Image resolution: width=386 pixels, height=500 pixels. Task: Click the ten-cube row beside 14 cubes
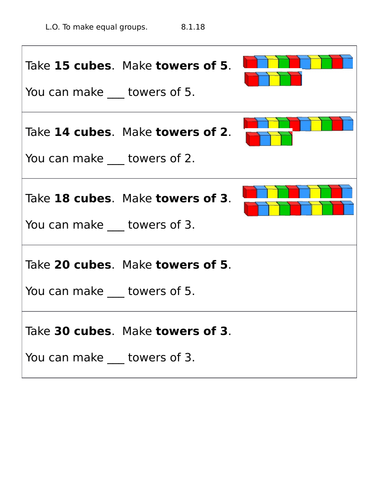[x=298, y=124]
